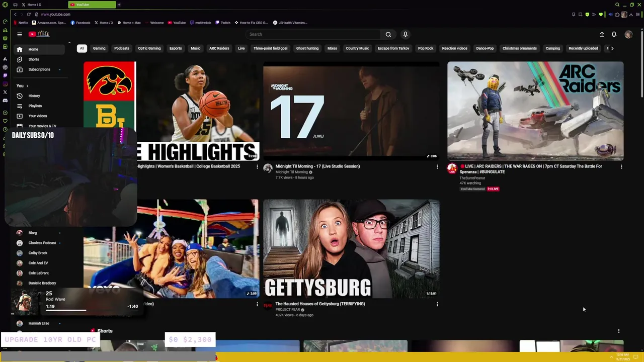Select the Christmas ornaments chip
Screen dimensions: 644x362
pos(520,48)
